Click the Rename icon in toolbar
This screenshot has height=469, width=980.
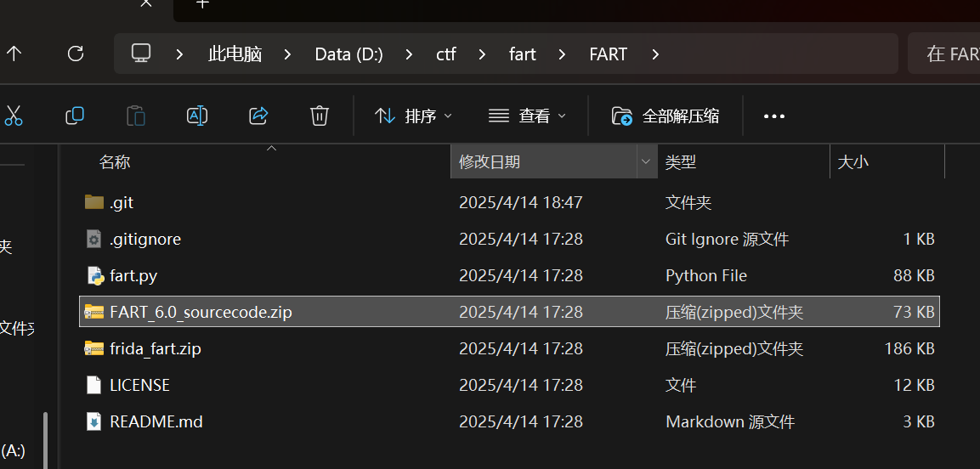197,116
